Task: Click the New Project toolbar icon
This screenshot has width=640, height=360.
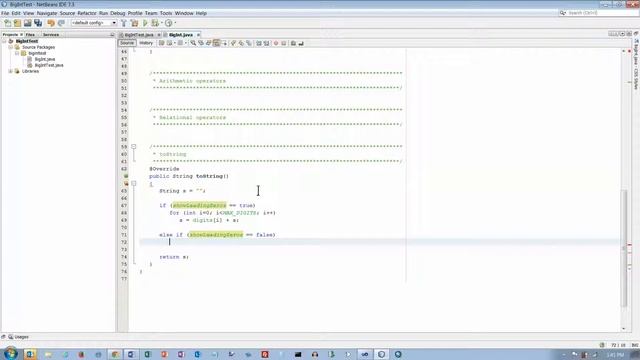Action: [17, 23]
